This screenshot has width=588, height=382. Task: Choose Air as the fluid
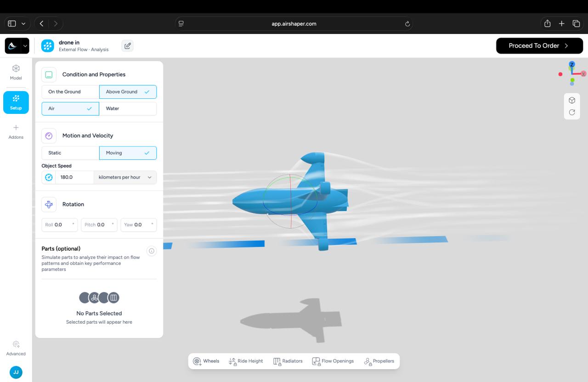click(70, 108)
